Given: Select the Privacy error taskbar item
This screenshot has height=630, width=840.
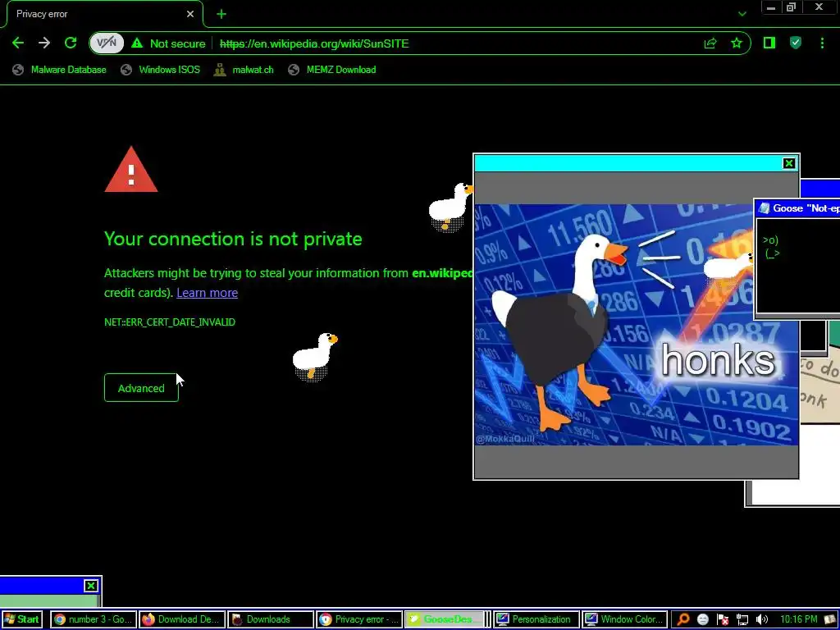Looking at the screenshot, I should click(359, 619).
